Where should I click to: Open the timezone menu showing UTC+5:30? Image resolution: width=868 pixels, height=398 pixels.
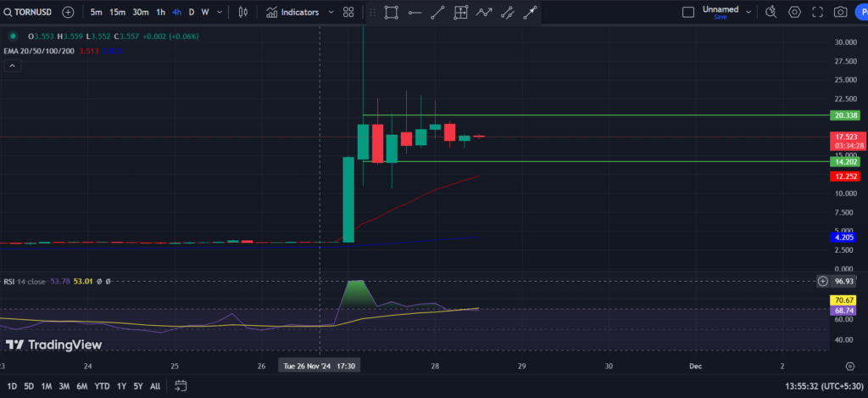pos(824,386)
